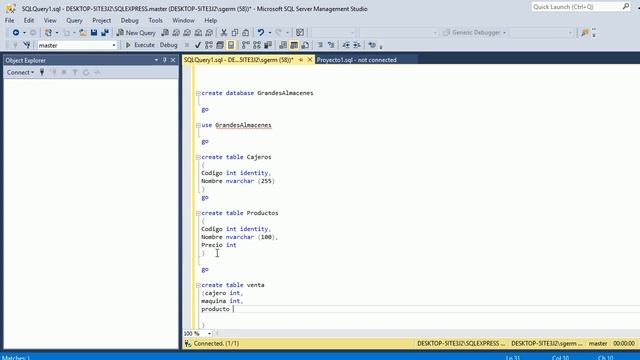Open the Project menu

[101, 20]
